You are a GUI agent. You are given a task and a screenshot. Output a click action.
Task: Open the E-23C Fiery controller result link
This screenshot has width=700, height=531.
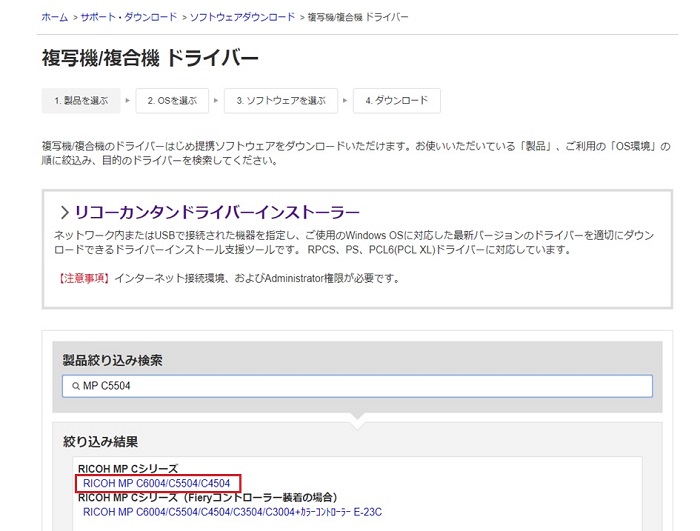click(x=233, y=512)
